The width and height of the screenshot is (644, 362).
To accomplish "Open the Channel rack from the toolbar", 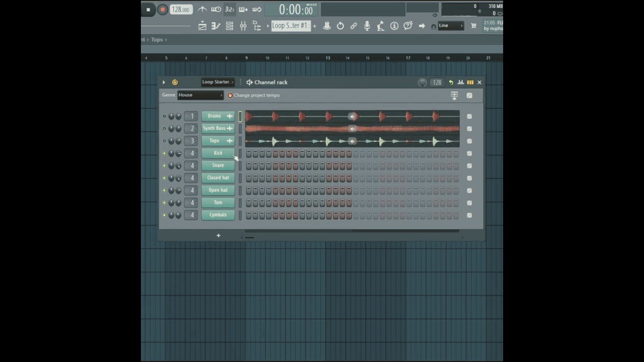I will [x=229, y=26].
